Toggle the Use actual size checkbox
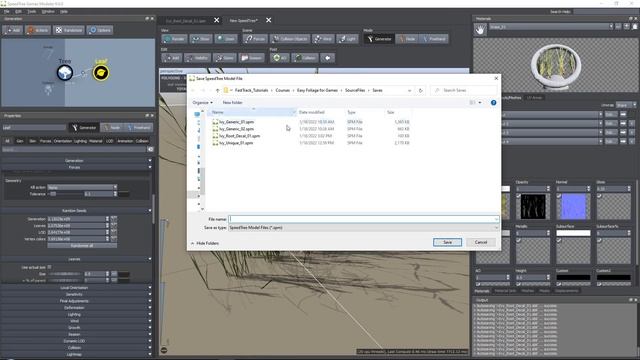 (x=49, y=267)
